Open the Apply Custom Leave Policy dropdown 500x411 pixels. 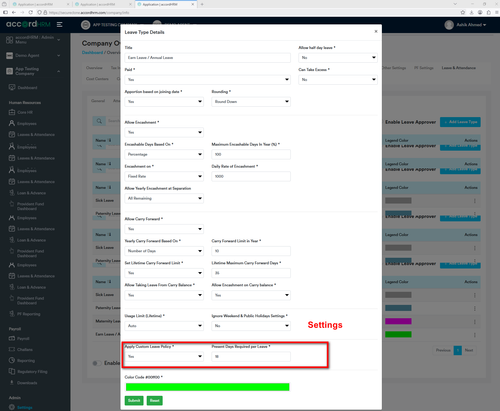pyautogui.click(x=164, y=356)
